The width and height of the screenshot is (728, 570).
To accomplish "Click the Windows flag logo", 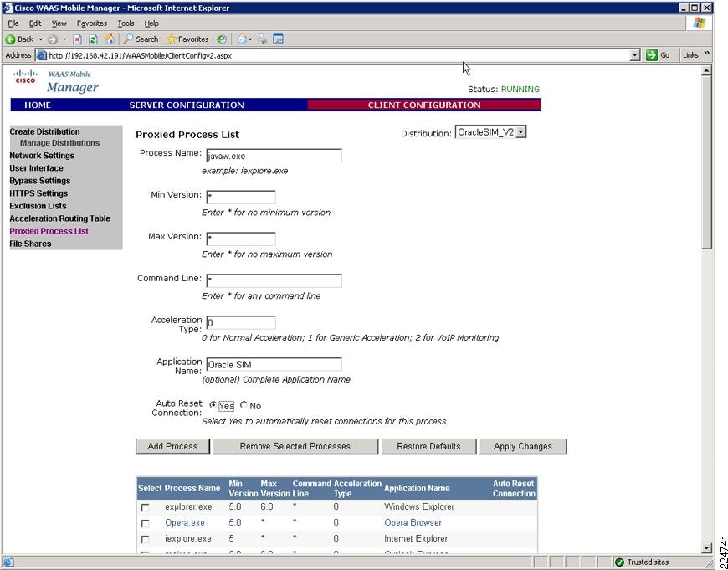I will [x=700, y=23].
